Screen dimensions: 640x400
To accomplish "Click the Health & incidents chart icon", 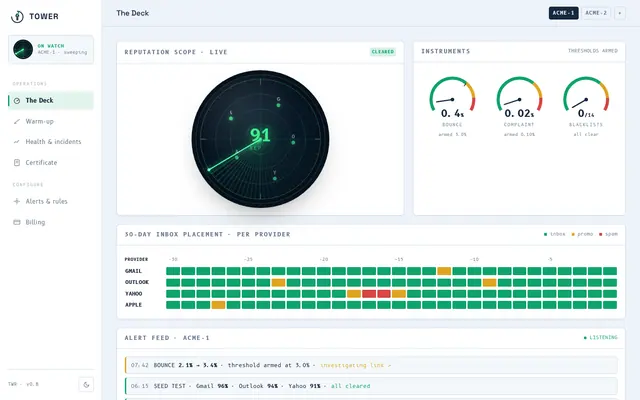I will 17,142.
